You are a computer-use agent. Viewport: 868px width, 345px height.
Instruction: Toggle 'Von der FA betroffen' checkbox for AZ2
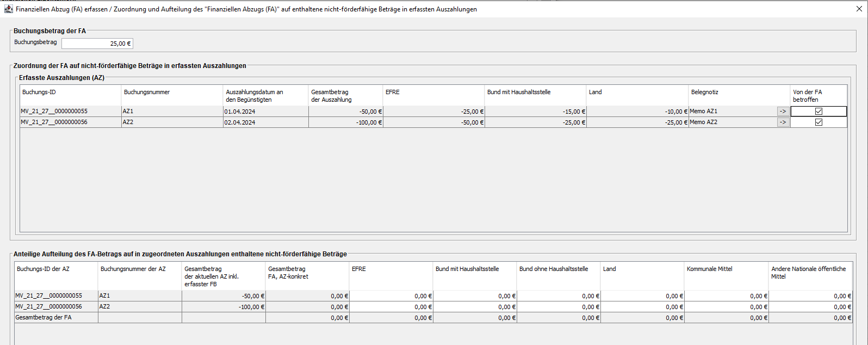[819, 122]
